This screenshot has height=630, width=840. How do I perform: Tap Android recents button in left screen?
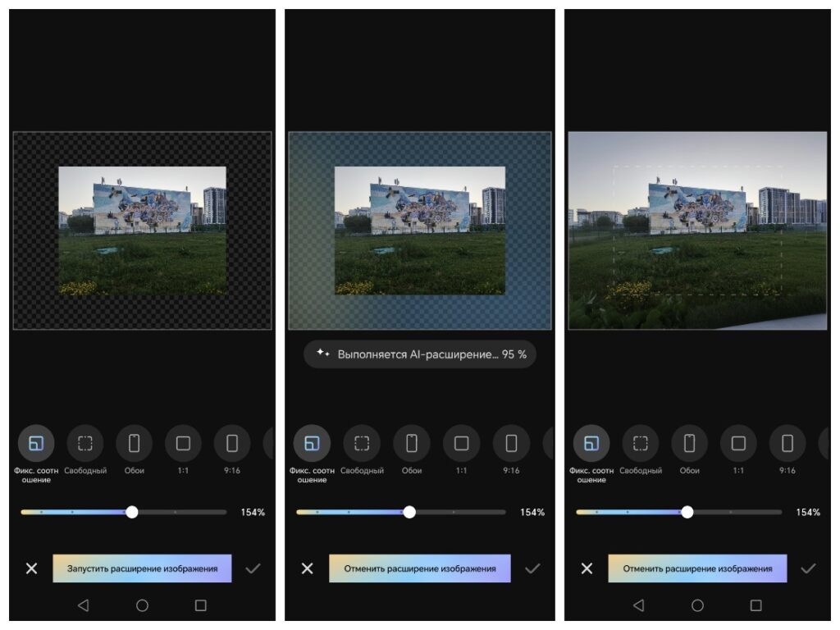201,605
